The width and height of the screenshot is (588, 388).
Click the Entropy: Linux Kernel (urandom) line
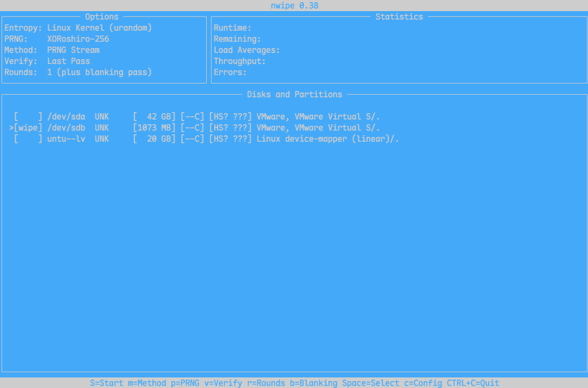(78, 27)
